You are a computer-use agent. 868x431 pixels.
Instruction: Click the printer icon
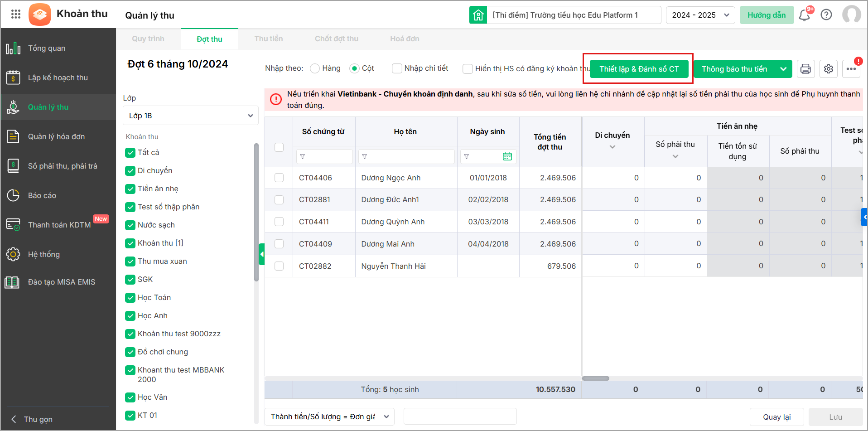click(x=805, y=69)
